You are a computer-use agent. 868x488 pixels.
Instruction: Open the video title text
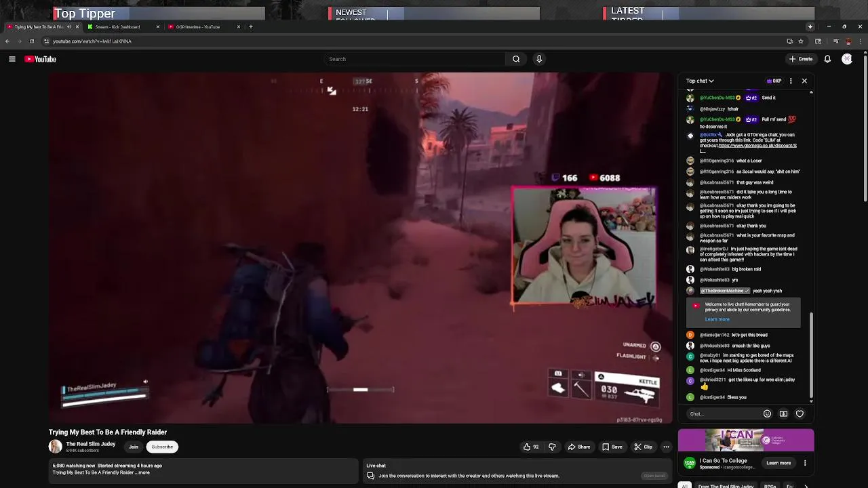click(108, 432)
